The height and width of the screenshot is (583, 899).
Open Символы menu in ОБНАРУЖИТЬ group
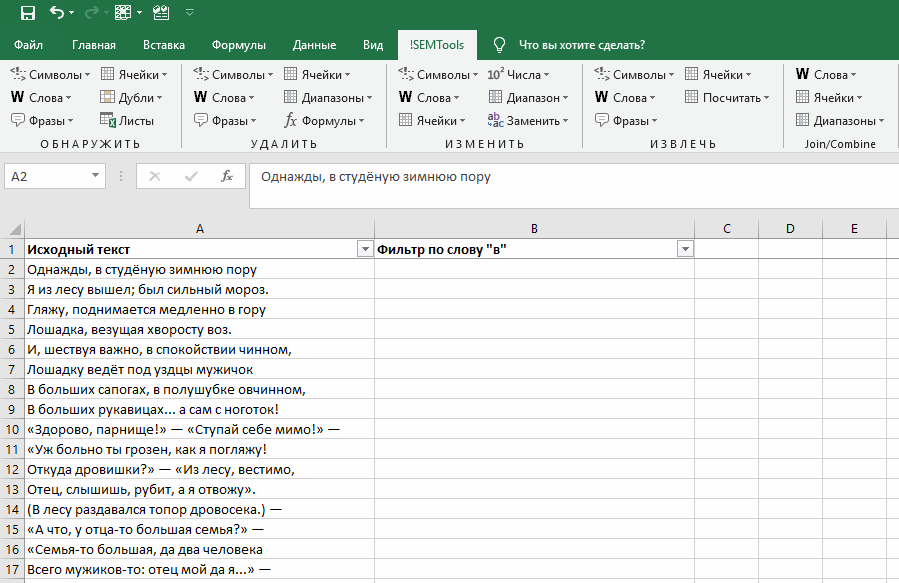[x=50, y=75]
